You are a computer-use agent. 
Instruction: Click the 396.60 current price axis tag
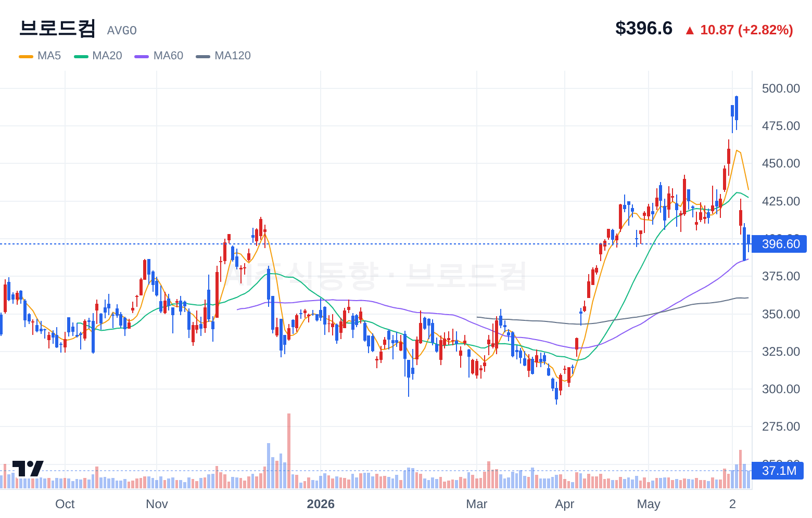coord(780,244)
